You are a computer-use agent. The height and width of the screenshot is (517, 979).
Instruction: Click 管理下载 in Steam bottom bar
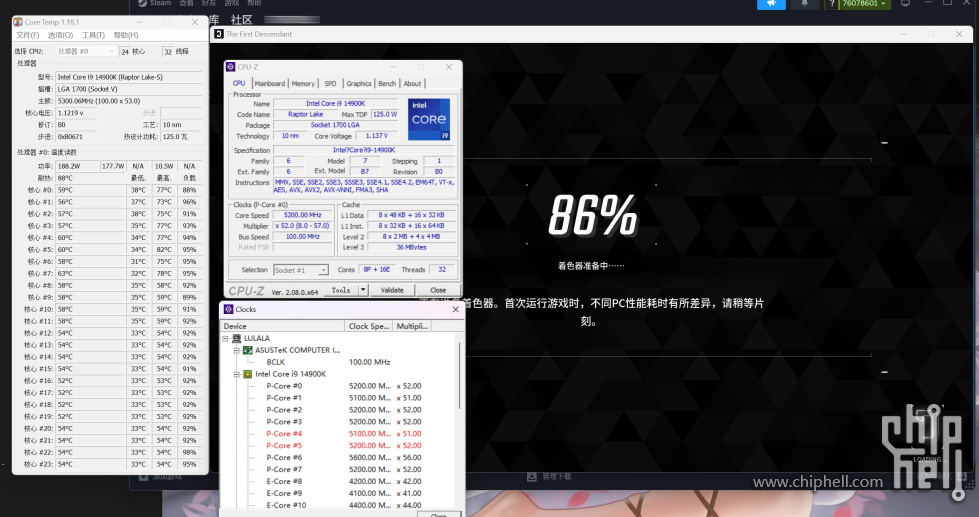[x=556, y=476]
